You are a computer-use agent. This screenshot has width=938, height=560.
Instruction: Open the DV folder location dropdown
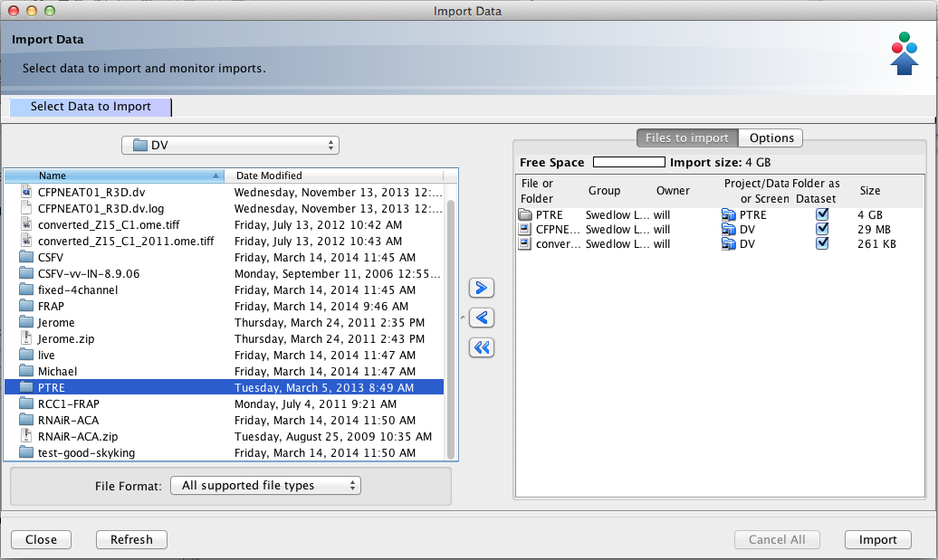[x=230, y=145]
